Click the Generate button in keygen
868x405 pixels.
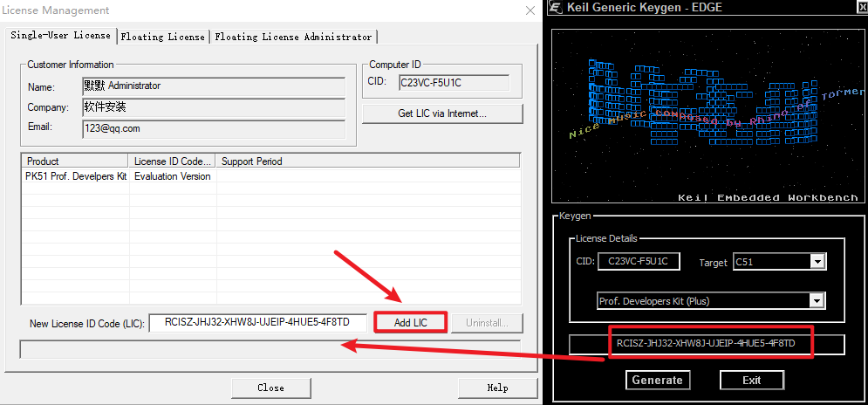coord(658,380)
